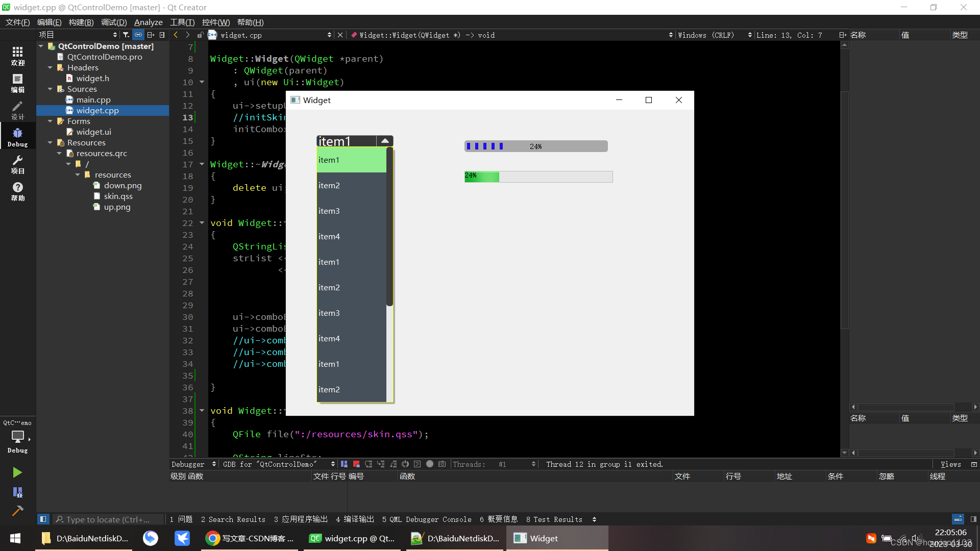Click the build hammer icon
980x551 pixels.
17,511
